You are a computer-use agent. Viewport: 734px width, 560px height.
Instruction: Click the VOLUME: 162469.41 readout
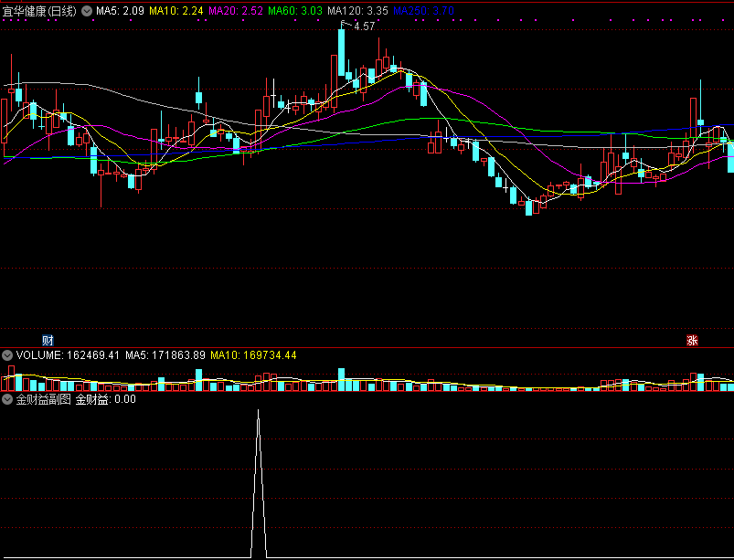(x=68, y=355)
